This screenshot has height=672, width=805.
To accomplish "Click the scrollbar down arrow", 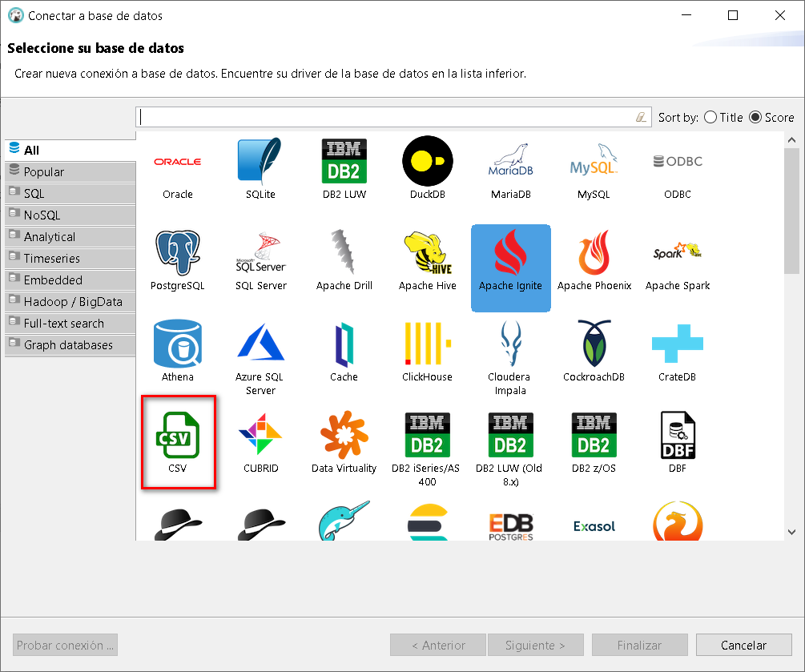I will [x=791, y=533].
